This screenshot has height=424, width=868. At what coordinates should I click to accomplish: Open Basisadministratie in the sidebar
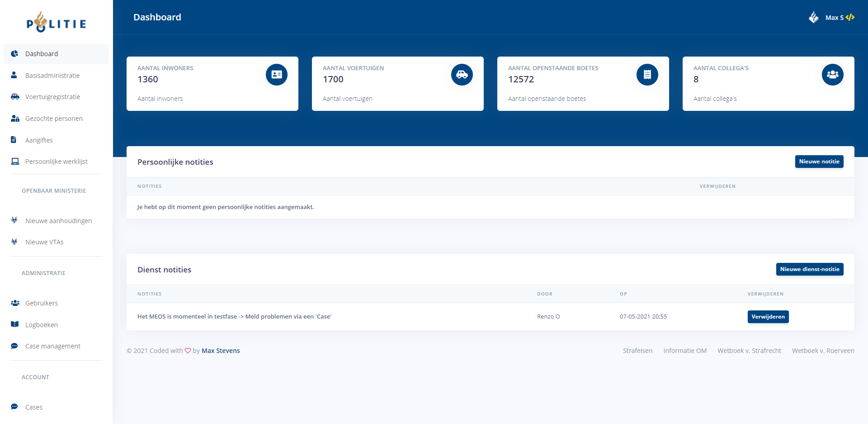52,76
